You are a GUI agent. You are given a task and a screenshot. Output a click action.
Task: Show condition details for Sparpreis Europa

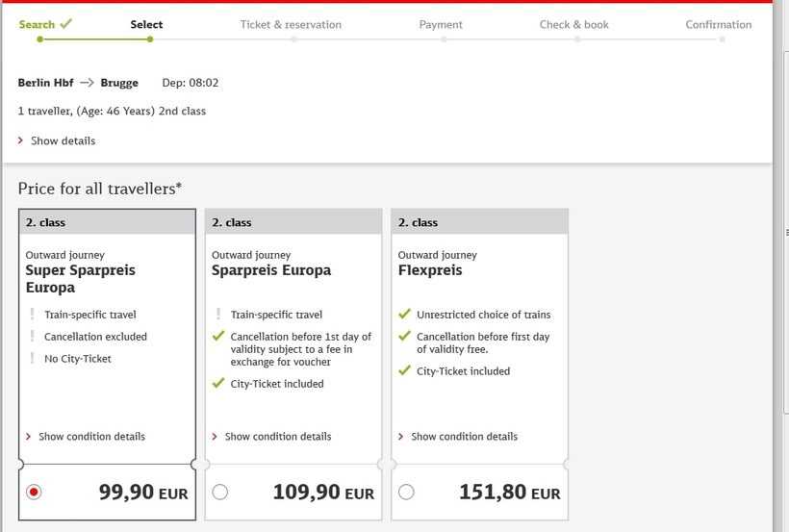tap(277, 437)
